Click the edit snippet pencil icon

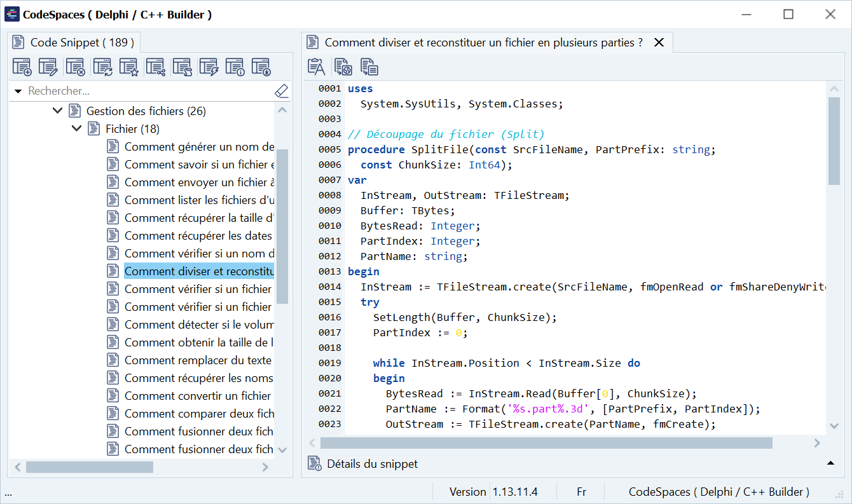48,67
